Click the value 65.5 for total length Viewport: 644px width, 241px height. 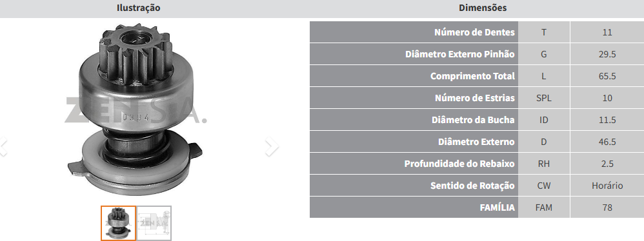point(607,76)
